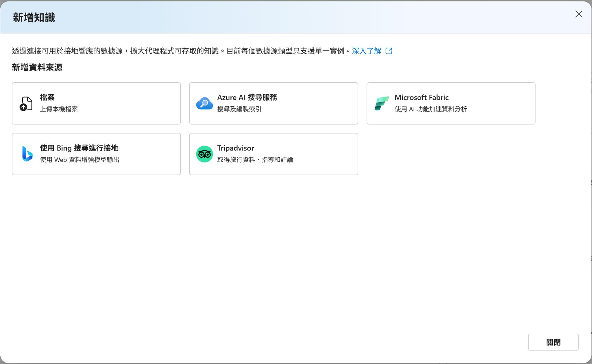
Task: Pick the Microsoft Fabric card title
Action: (x=421, y=97)
